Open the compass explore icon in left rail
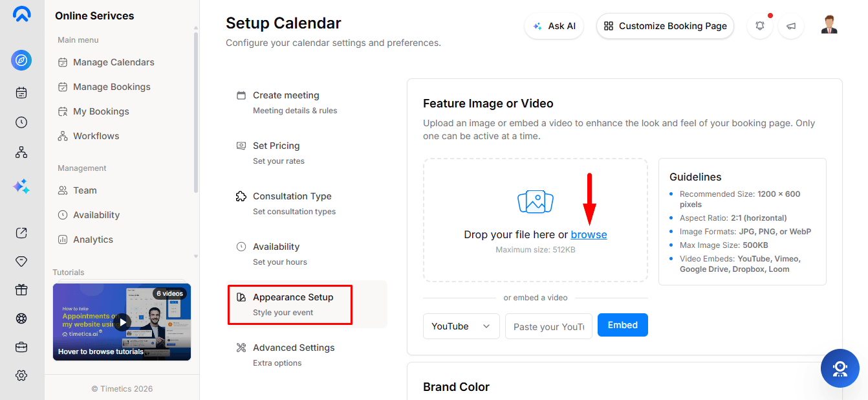Screen dimensions: 868x400 [21, 60]
